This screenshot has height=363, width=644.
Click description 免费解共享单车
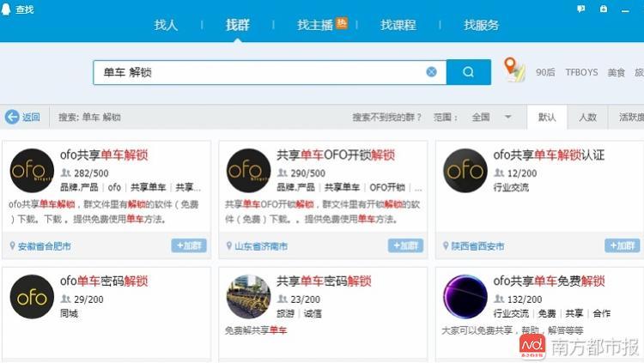[x=256, y=330]
